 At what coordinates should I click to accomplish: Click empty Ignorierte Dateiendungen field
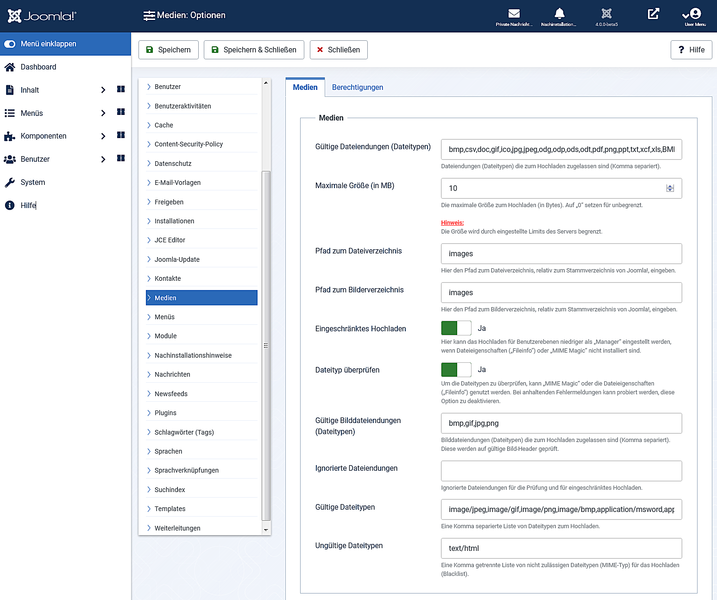point(561,471)
